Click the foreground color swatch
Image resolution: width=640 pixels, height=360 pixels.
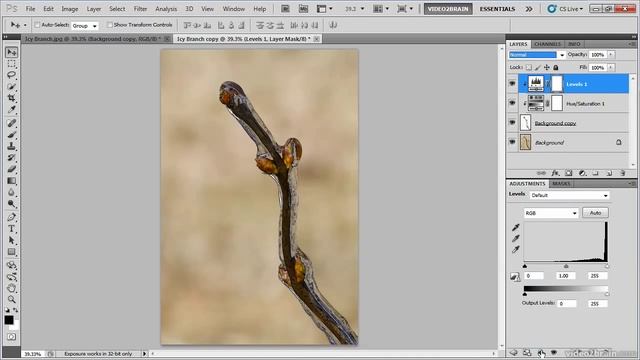coord(9,320)
